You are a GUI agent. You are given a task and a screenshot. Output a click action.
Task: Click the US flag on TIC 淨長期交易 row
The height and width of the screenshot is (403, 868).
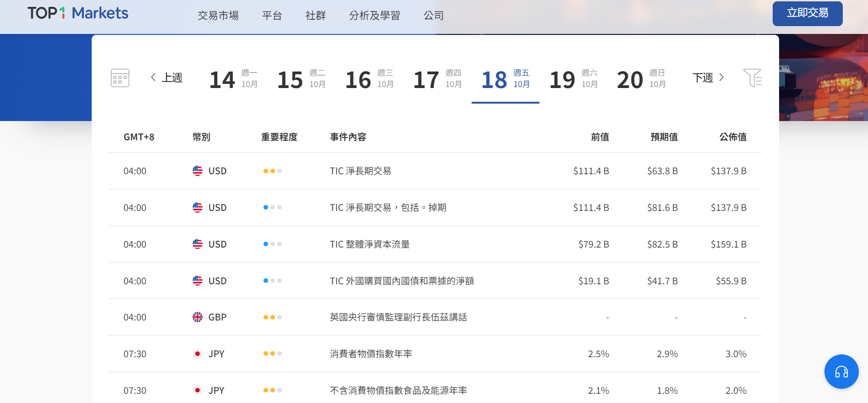click(198, 171)
